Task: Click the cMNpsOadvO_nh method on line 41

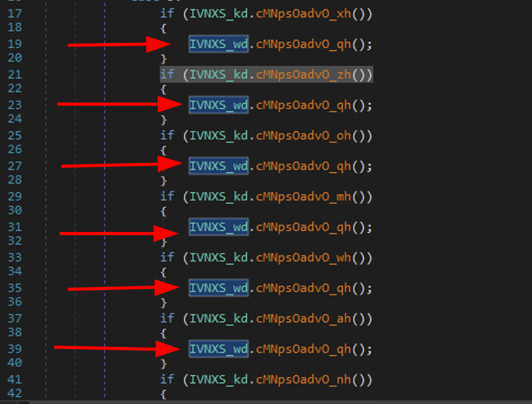Action: (303, 380)
